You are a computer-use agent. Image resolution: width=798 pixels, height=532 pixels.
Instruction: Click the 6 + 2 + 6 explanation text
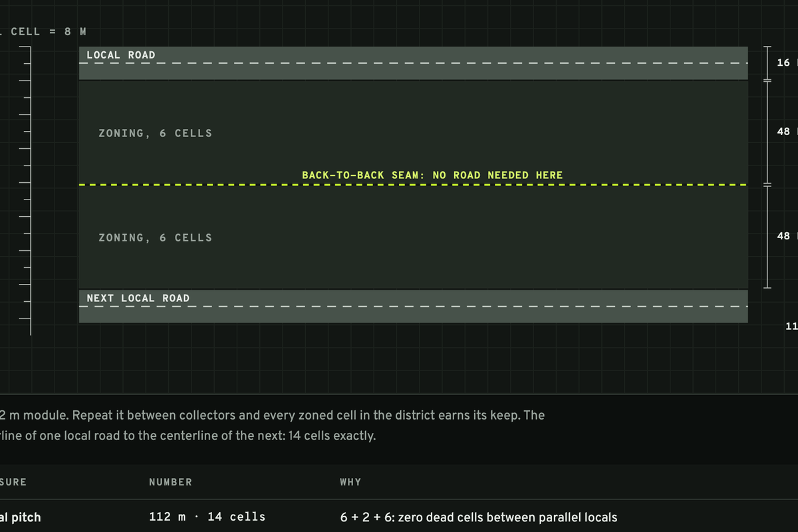(479, 517)
